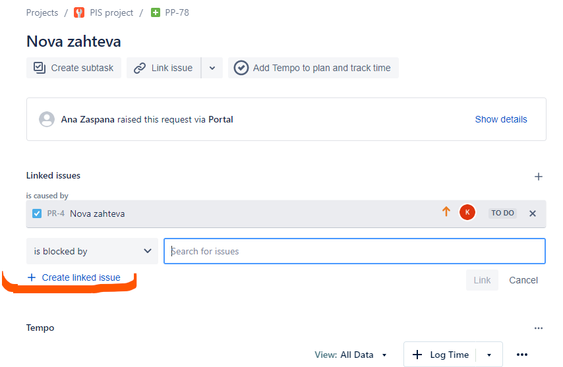The image size is (563, 367).
Task: Open the PIS project breadcrumb link
Action: (111, 13)
